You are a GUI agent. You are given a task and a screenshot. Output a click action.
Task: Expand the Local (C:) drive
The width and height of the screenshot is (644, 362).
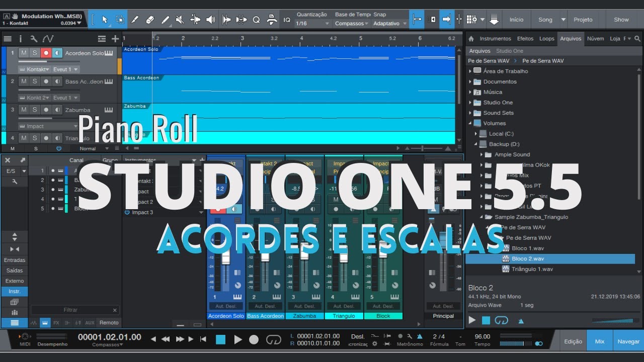[x=476, y=134]
